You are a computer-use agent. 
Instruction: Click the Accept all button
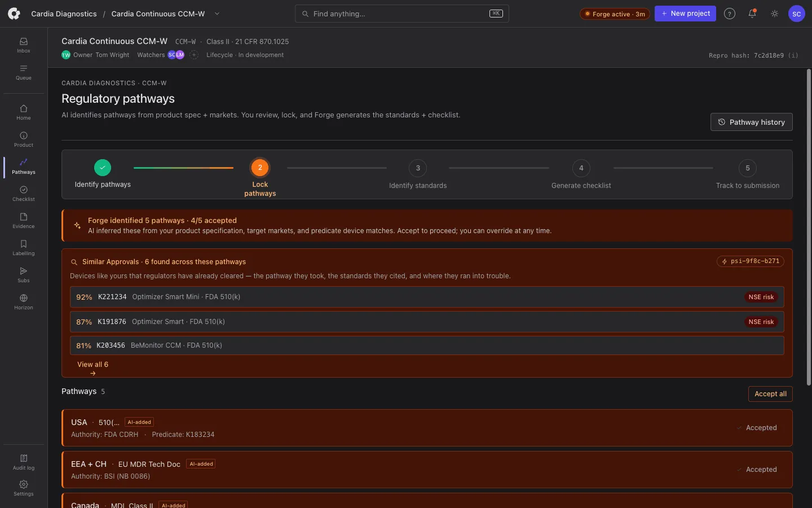770,394
